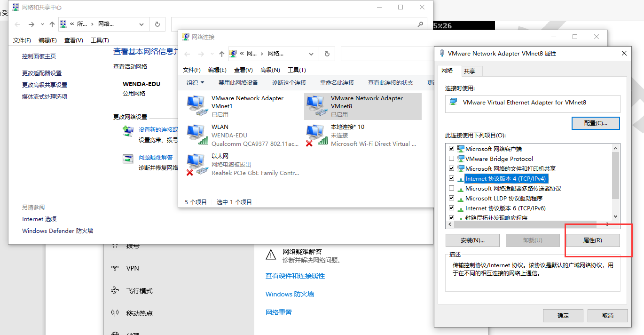Click 重命名此连接 in toolbar
644x335 pixels.
coord(337,83)
